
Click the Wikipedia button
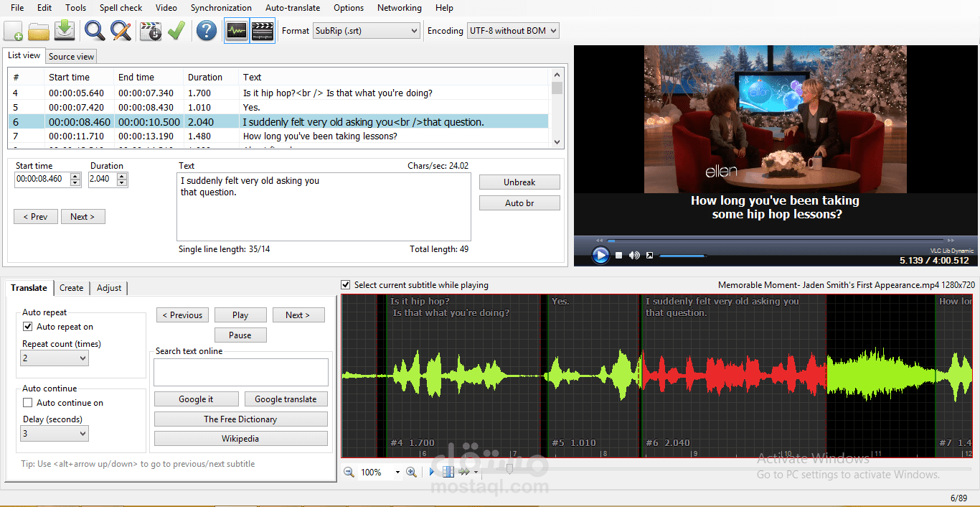tap(240, 439)
